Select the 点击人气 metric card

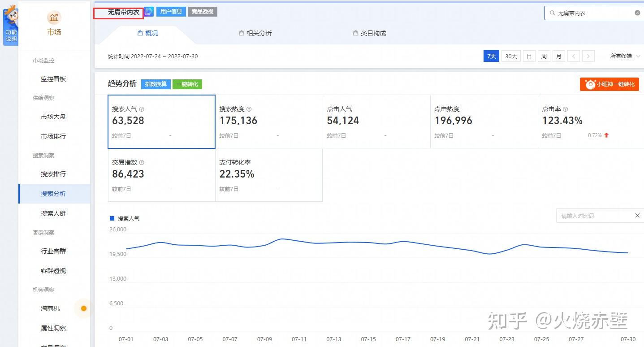point(376,121)
